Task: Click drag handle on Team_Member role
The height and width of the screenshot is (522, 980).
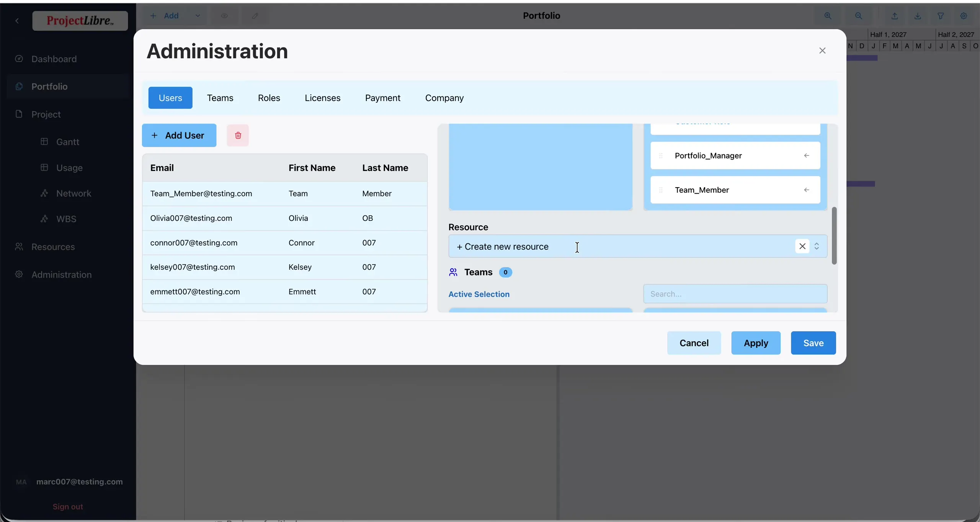Action: (x=661, y=190)
